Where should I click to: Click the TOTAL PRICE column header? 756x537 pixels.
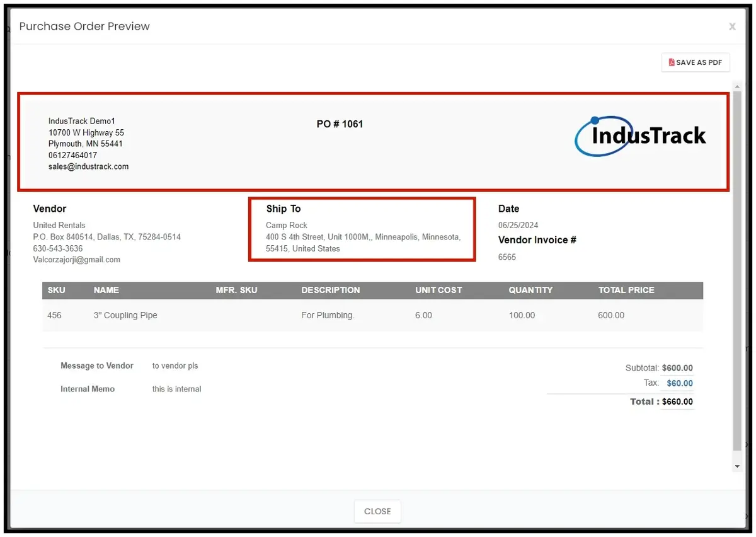(x=626, y=290)
